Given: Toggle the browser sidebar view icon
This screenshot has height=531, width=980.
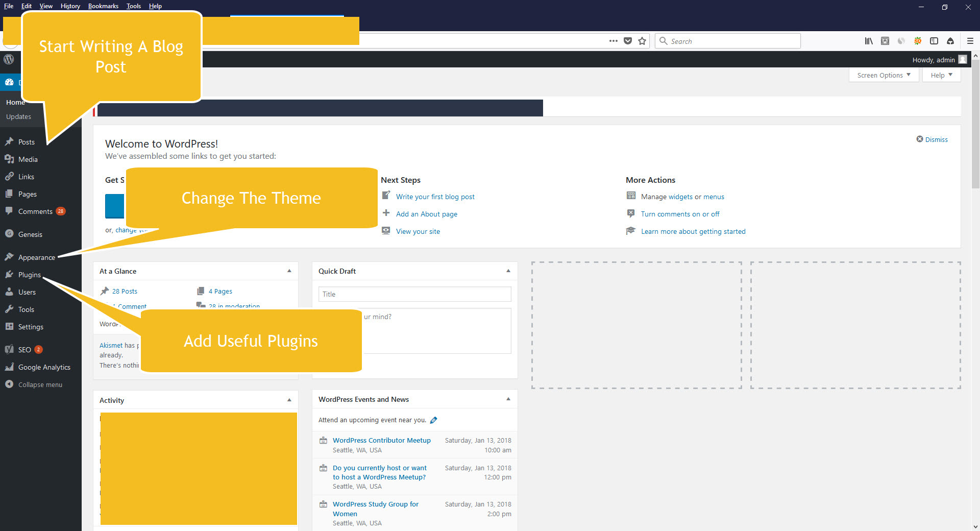Looking at the screenshot, I should [x=934, y=41].
